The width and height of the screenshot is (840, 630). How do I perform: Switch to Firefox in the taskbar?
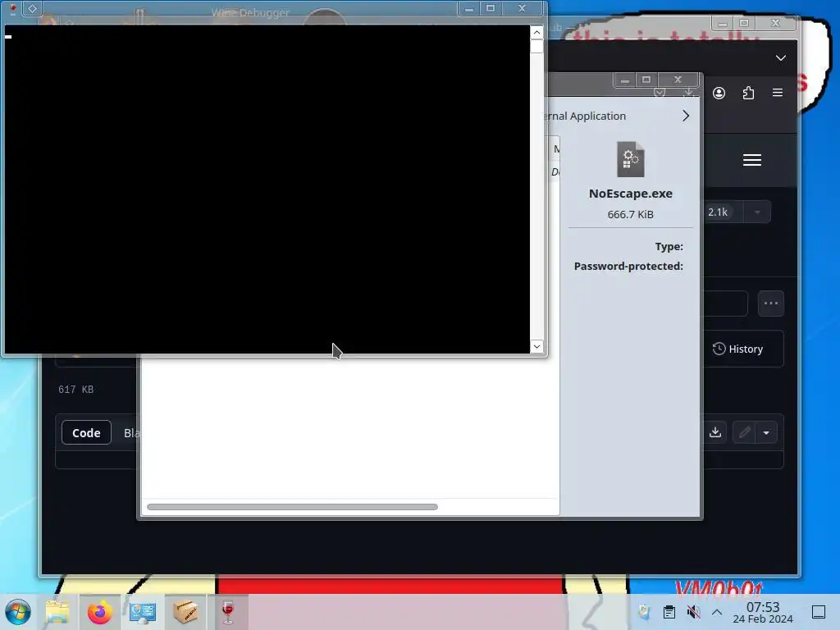99,611
